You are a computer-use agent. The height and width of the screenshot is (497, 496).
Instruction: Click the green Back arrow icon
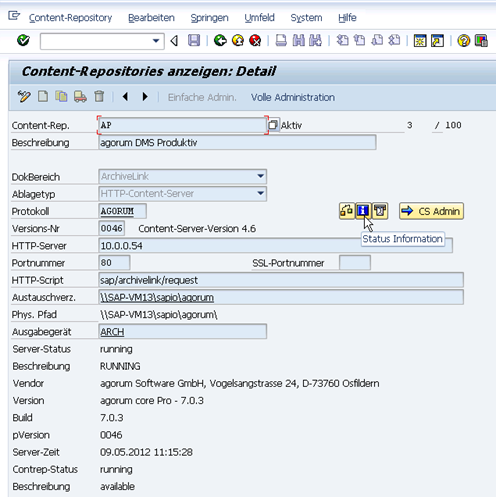tap(220, 41)
